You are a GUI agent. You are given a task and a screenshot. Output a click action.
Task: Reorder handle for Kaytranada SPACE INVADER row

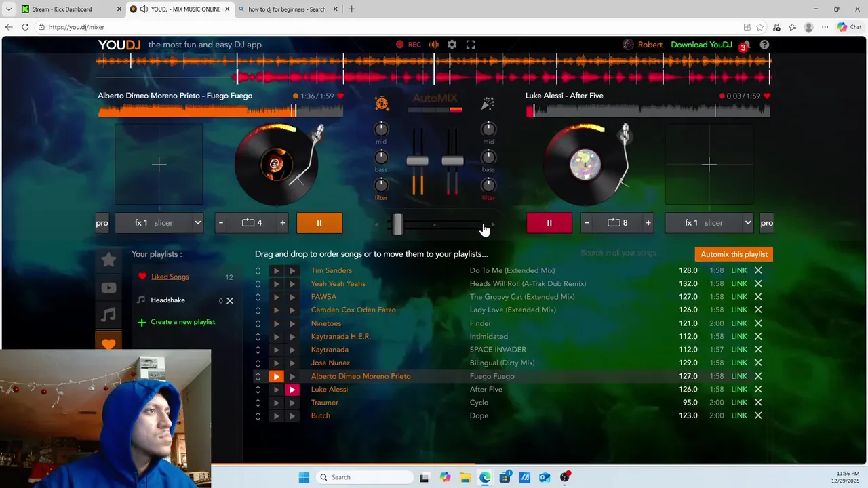258,350
